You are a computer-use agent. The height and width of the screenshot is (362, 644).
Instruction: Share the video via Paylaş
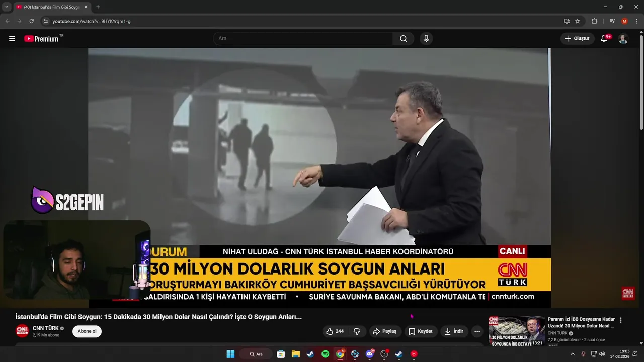[x=385, y=331]
